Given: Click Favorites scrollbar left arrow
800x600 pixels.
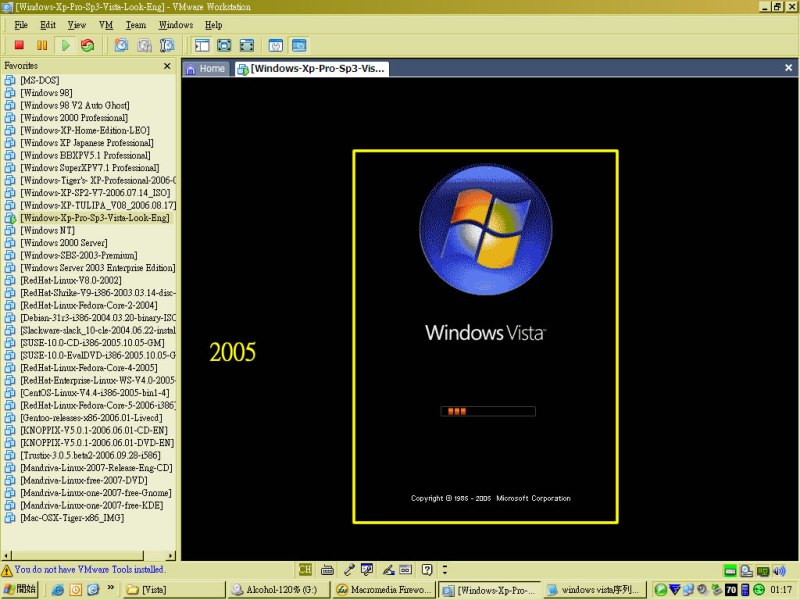Looking at the screenshot, I should click(x=6, y=556).
